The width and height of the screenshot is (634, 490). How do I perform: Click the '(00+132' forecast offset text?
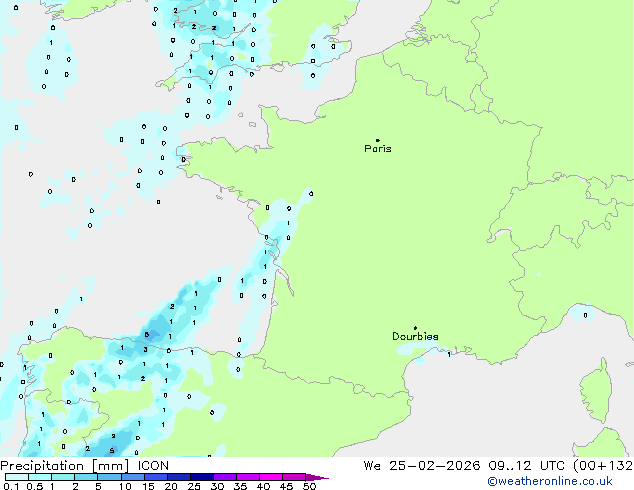click(603, 466)
